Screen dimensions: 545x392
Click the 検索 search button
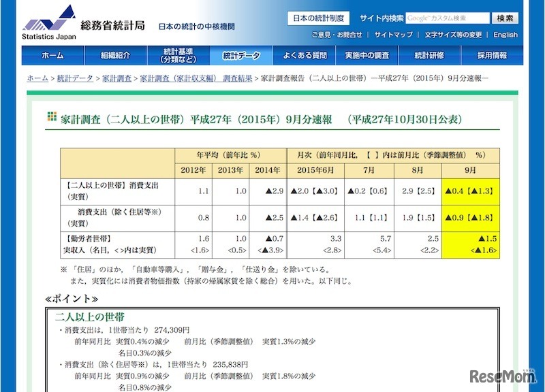pyautogui.click(x=505, y=18)
